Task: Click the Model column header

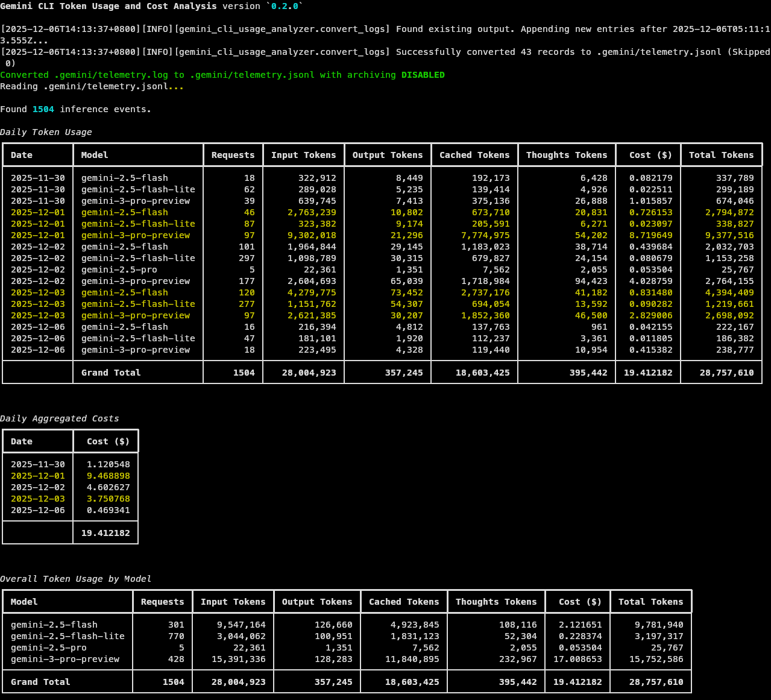Action: pyautogui.click(x=96, y=155)
